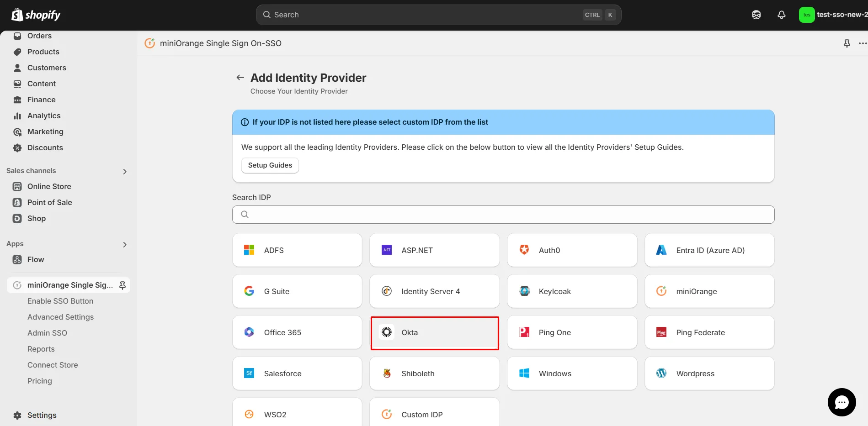Click the Marketing icon in the sidebar

[x=17, y=132]
